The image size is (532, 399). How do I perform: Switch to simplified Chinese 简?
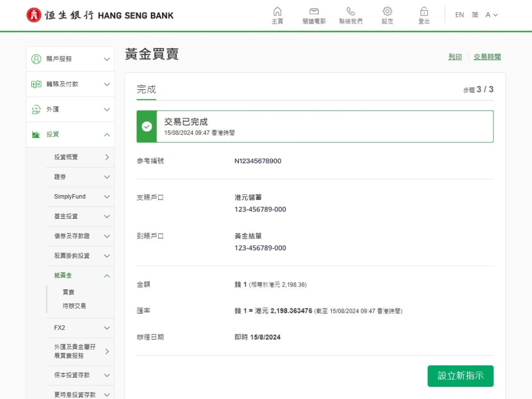coord(475,15)
